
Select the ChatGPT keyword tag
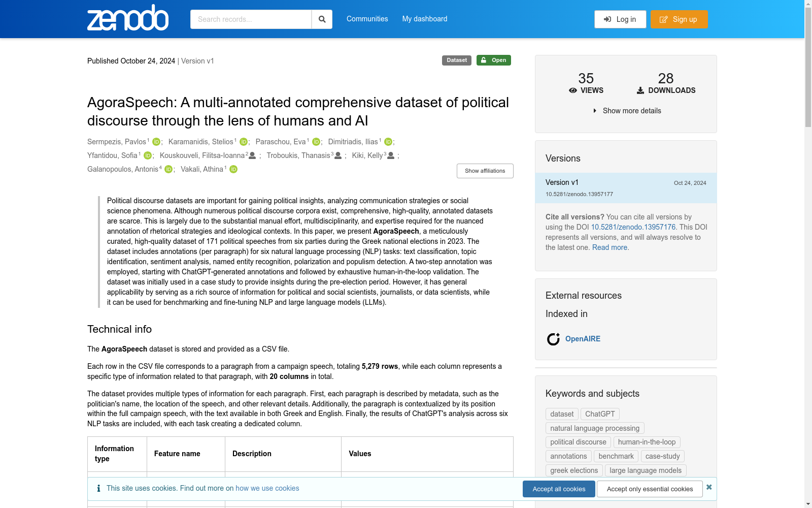point(600,414)
